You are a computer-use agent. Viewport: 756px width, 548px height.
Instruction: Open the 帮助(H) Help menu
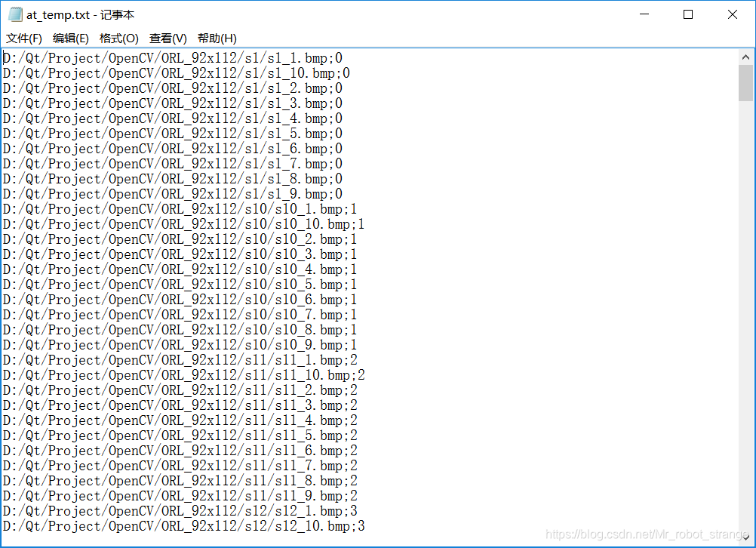click(217, 38)
